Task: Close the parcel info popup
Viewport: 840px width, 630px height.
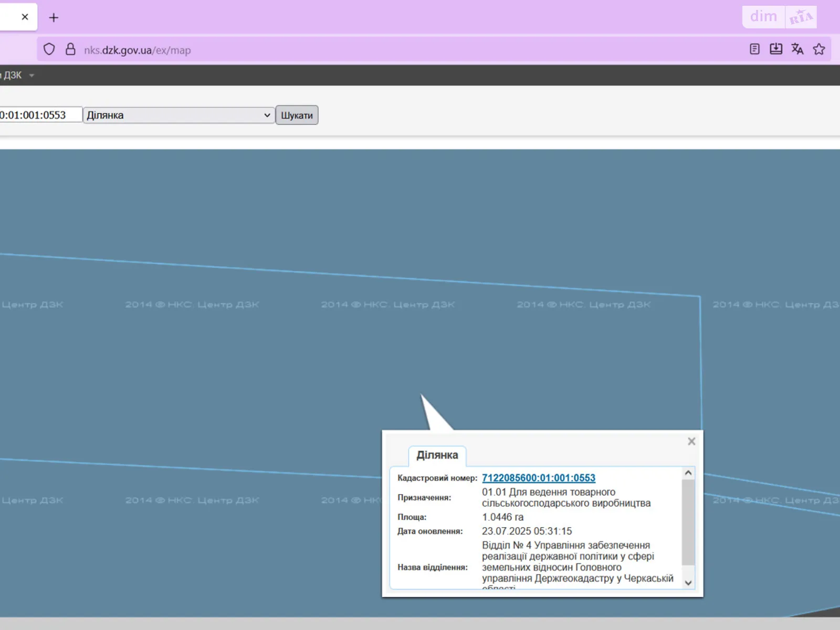Action: click(x=691, y=442)
